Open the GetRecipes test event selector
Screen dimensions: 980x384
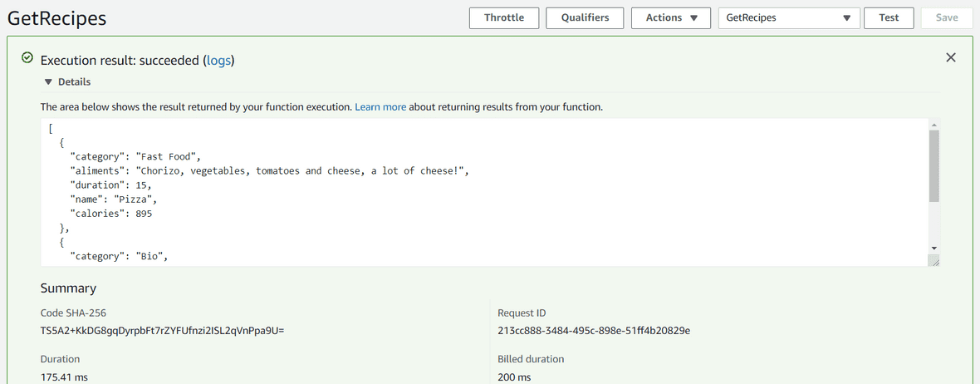[788, 17]
